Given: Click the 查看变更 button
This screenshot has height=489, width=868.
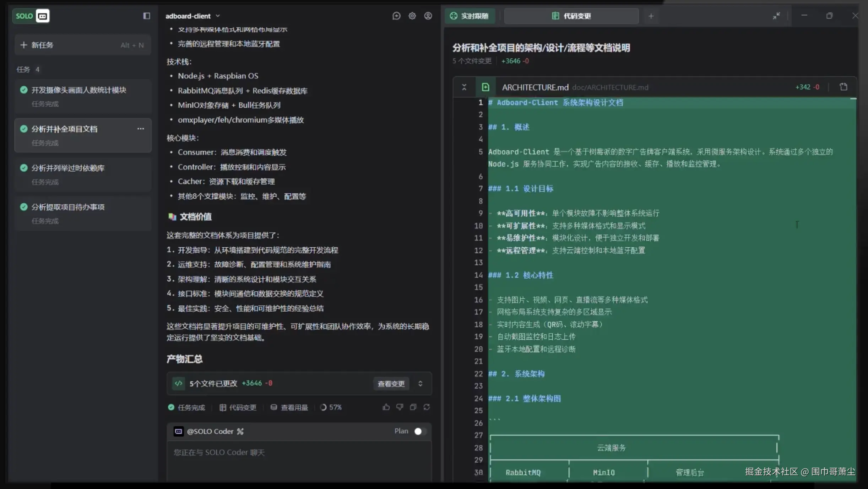Looking at the screenshot, I should coord(391,384).
